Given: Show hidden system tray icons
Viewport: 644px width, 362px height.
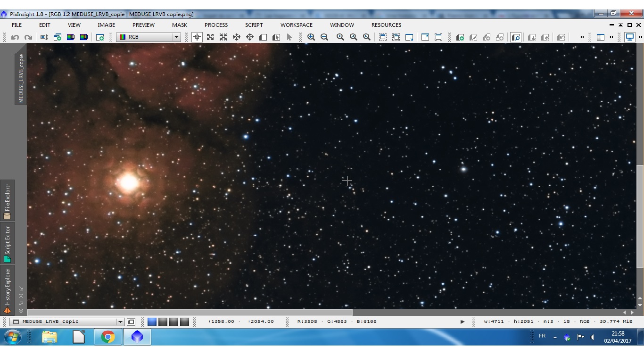Looking at the screenshot, I should pos(555,337).
